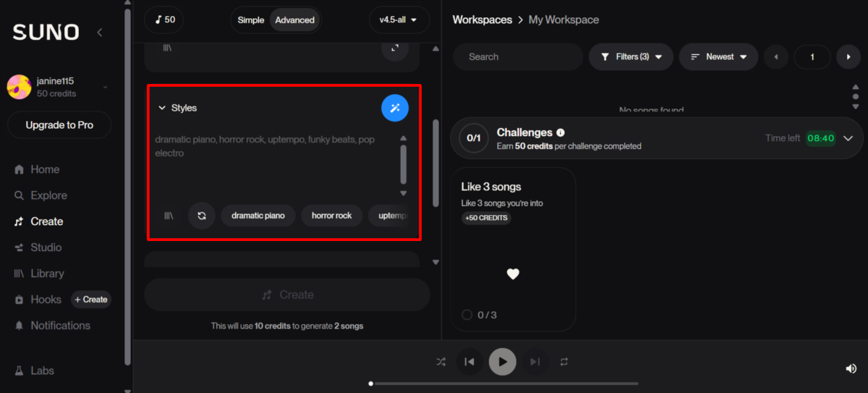
Task: Click the magic wand styles button
Action: (395, 108)
